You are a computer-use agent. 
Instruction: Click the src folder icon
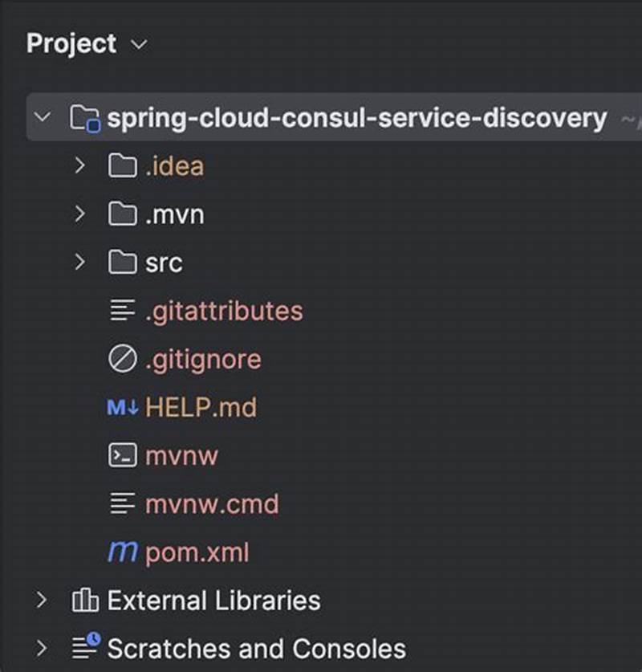122,262
